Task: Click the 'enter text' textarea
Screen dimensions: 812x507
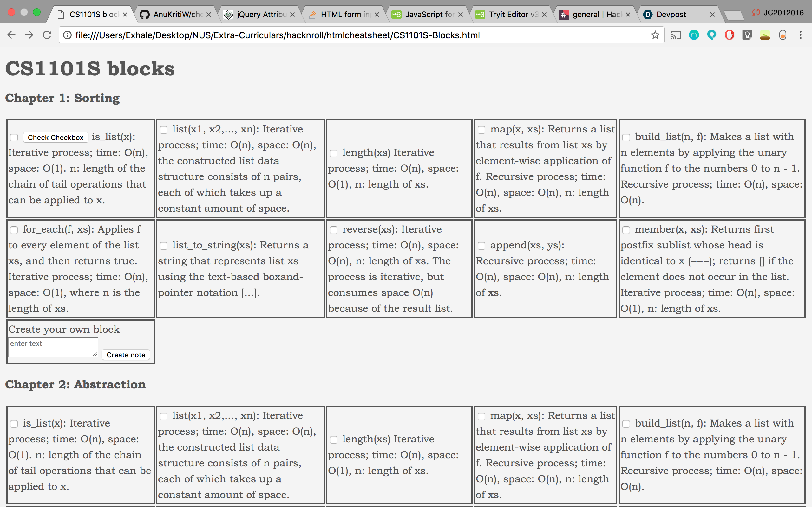Action: [53, 347]
